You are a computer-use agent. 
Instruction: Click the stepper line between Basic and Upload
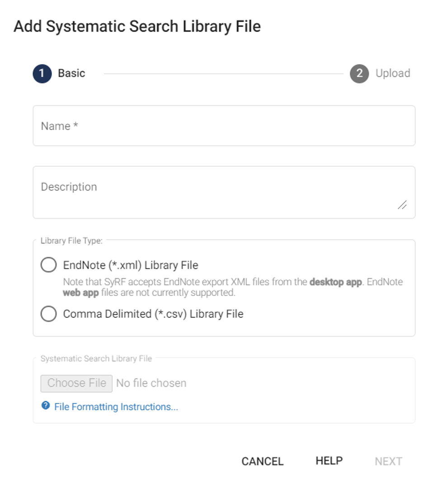[x=223, y=74]
